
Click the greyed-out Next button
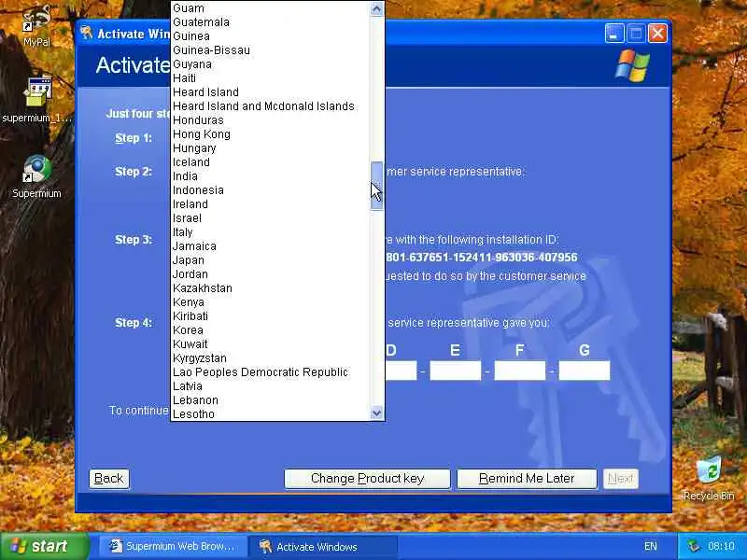[621, 478]
